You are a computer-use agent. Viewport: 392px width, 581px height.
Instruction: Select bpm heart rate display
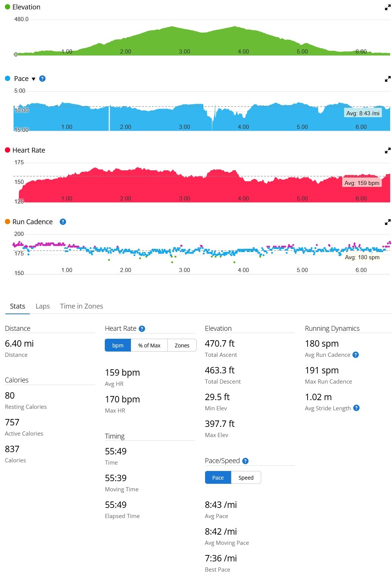118,345
